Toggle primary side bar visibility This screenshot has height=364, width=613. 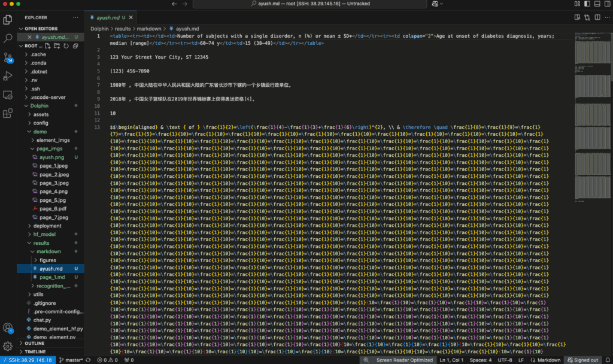(587, 4)
